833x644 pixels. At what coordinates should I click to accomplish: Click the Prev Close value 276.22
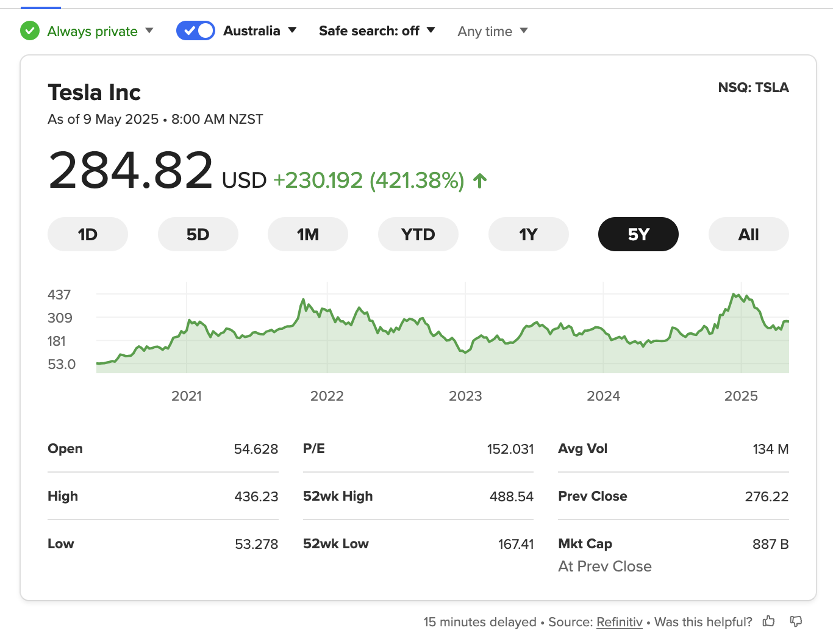[767, 497]
